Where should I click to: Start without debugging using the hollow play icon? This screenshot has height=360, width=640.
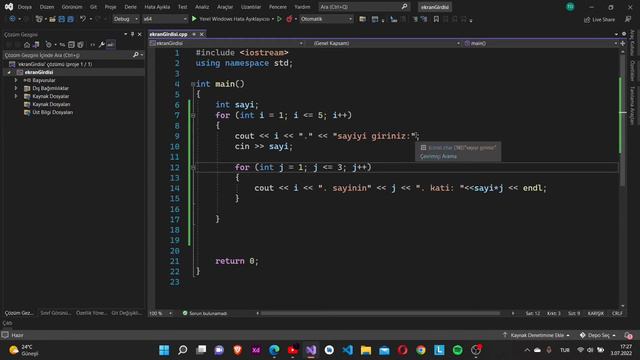click(280, 19)
